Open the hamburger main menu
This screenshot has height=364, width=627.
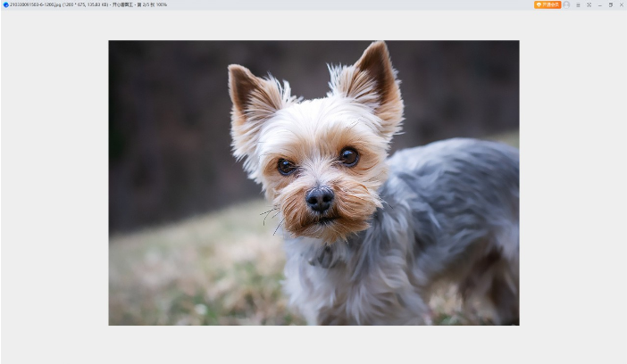tap(578, 4)
